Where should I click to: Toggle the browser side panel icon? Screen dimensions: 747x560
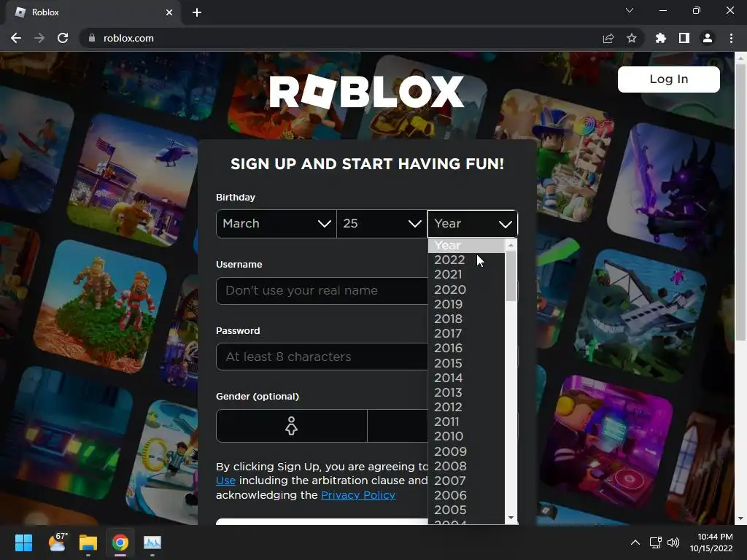click(684, 38)
